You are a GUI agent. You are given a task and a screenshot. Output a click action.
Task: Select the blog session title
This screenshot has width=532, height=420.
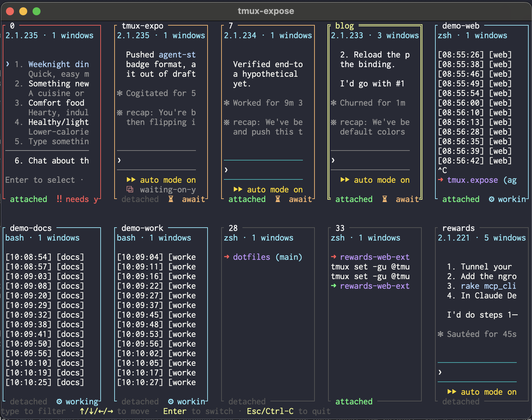(x=345, y=26)
